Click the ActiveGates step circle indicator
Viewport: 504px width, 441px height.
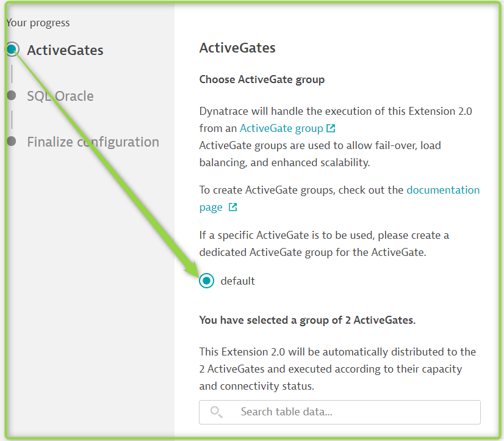pos(12,49)
